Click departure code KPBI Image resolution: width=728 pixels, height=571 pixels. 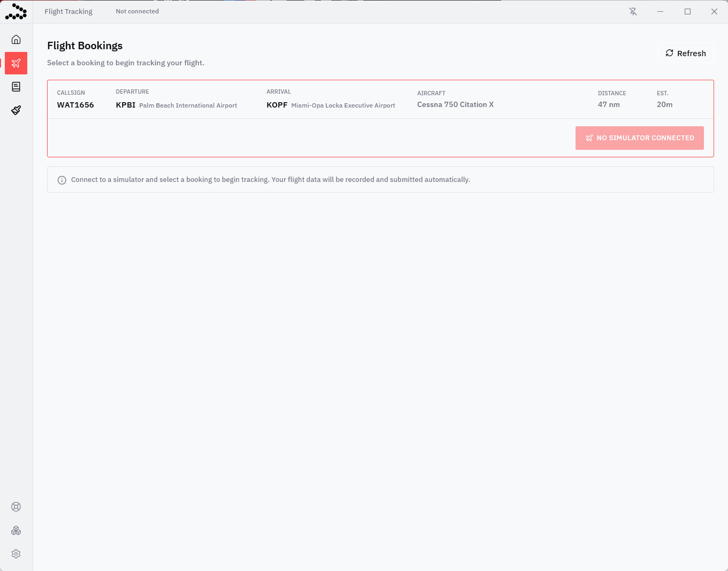pos(126,105)
